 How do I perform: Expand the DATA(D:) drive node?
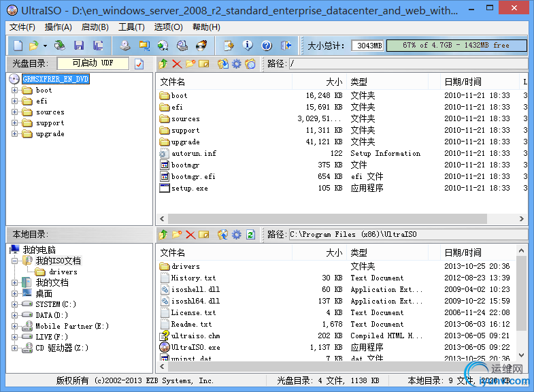pos(14,315)
